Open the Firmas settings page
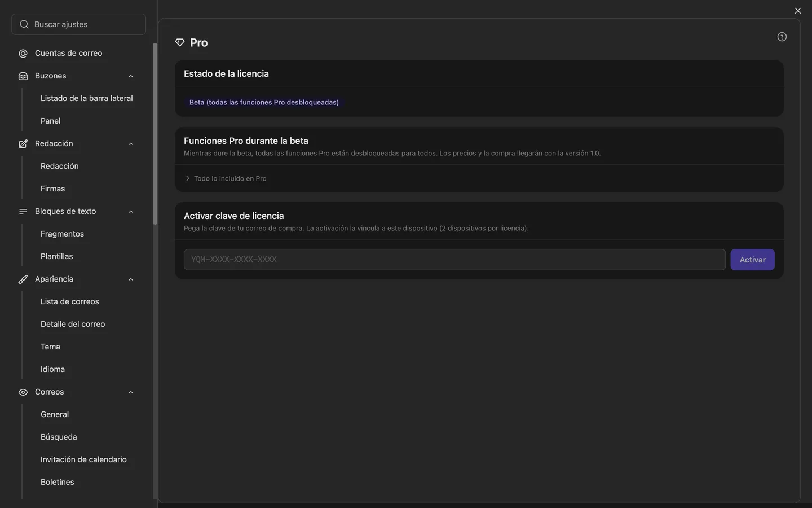 coord(52,189)
